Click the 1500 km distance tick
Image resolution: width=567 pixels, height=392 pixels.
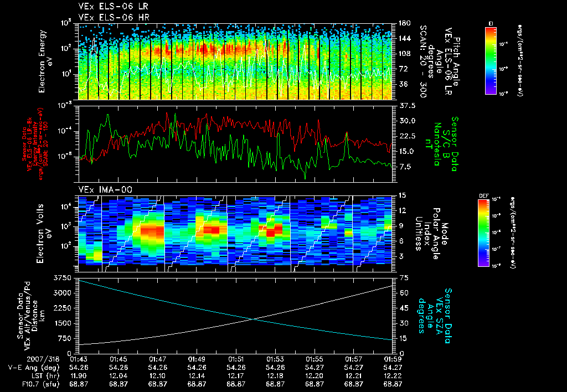tap(63, 323)
